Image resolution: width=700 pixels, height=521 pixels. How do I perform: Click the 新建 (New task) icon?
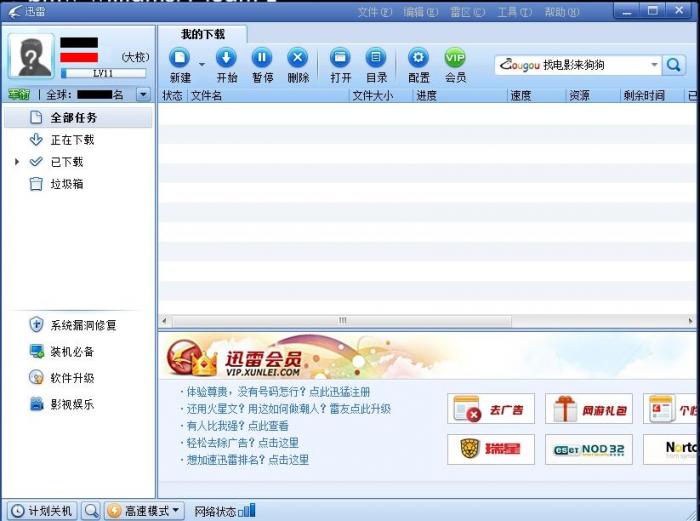(179, 58)
